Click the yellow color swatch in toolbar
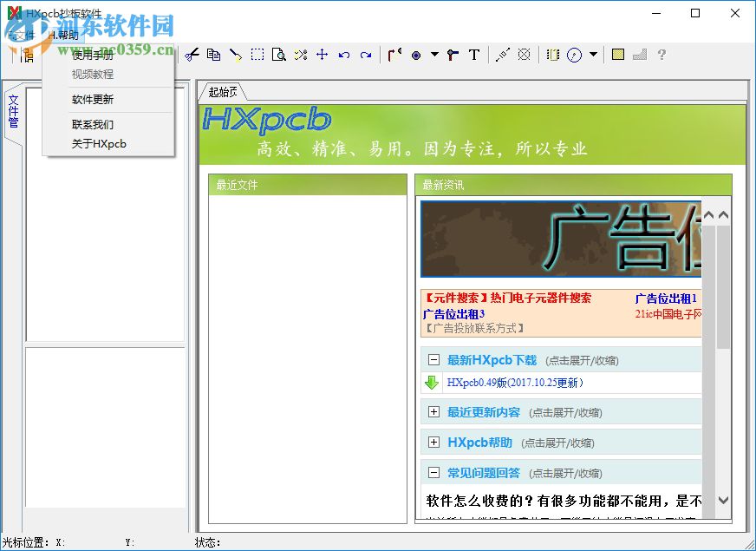The width and height of the screenshot is (756, 551). click(617, 54)
